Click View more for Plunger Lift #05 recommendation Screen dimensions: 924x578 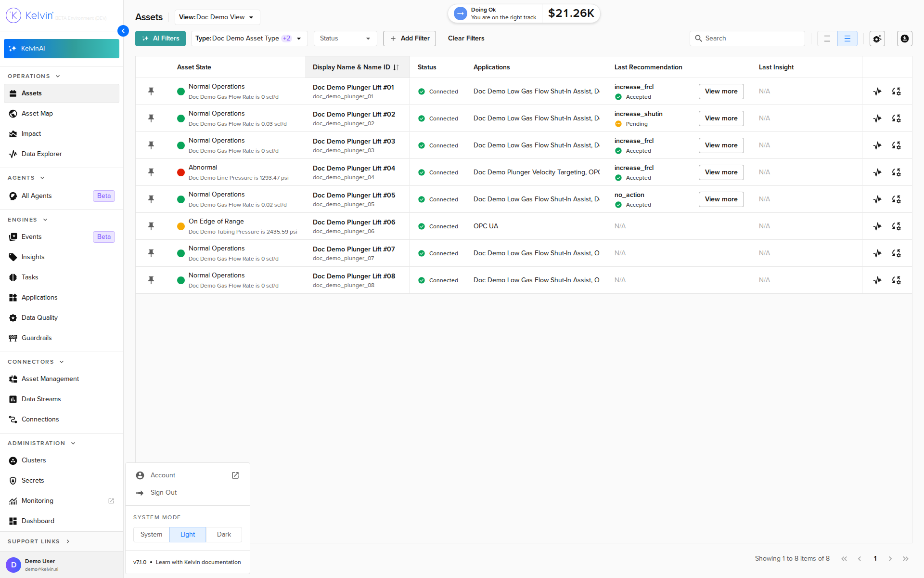(721, 199)
